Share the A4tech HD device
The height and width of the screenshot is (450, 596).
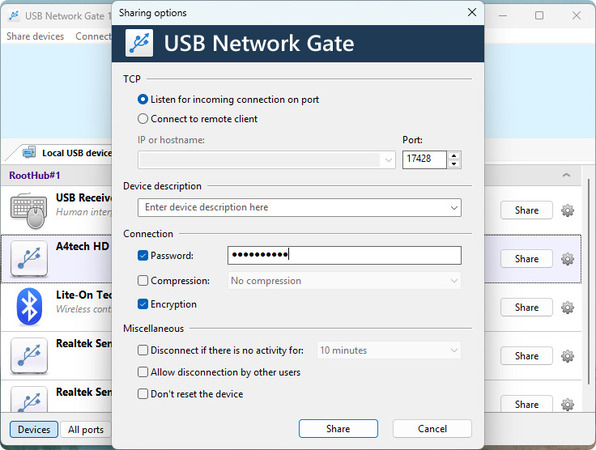(x=526, y=259)
